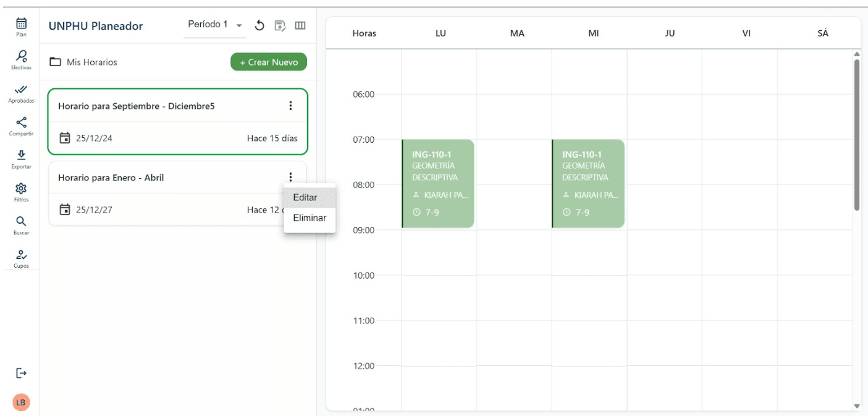Viewport: 868px width, 416px height.
Task: Click the calendar vertical scrollbar thumb
Action: pos(857,134)
